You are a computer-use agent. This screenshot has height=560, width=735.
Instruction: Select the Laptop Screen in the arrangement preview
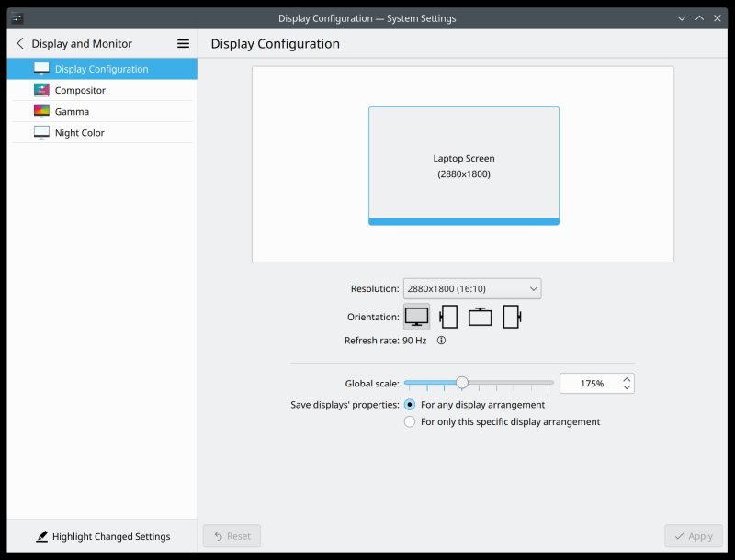pos(463,163)
